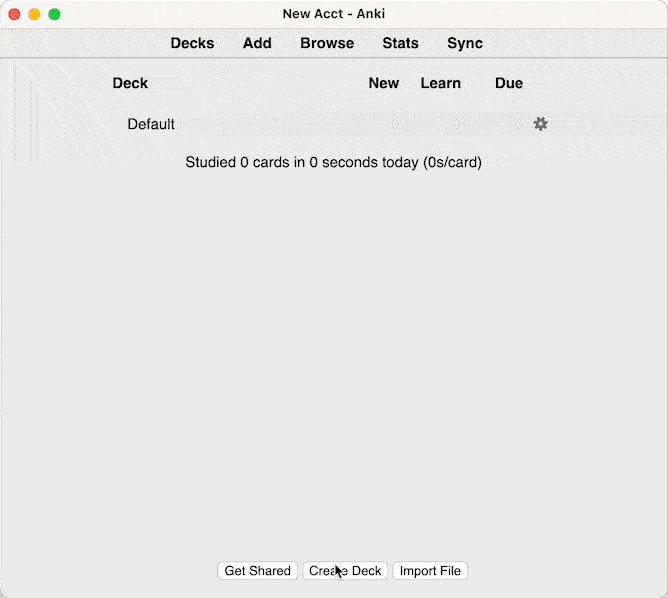668x598 pixels.
Task: Start a Sync from the toolbar
Action: pyautogui.click(x=465, y=43)
